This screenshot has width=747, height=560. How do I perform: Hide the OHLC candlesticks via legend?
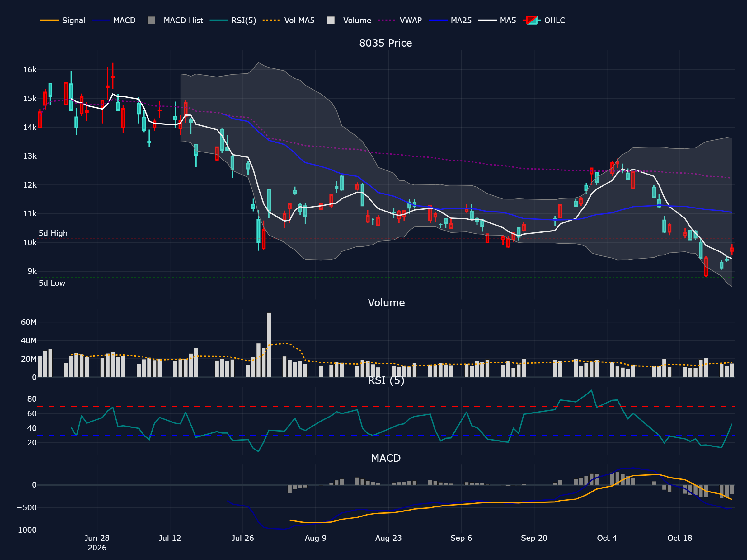pos(544,20)
